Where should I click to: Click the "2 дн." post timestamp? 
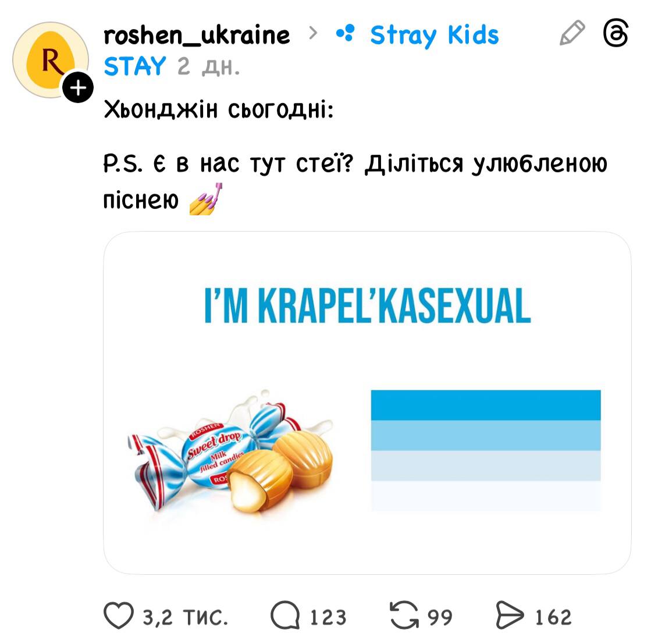pyautogui.click(x=208, y=67)
